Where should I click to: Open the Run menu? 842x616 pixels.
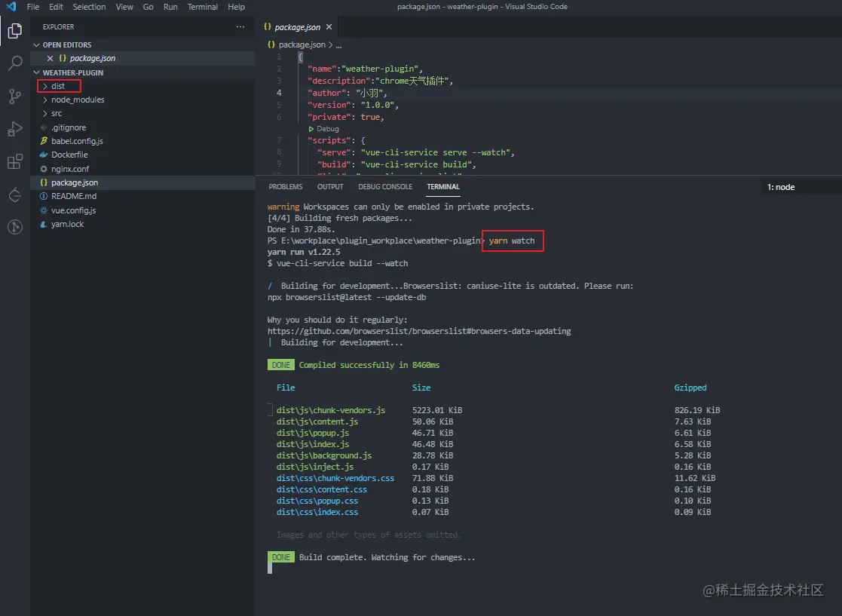tap(170, 7)
